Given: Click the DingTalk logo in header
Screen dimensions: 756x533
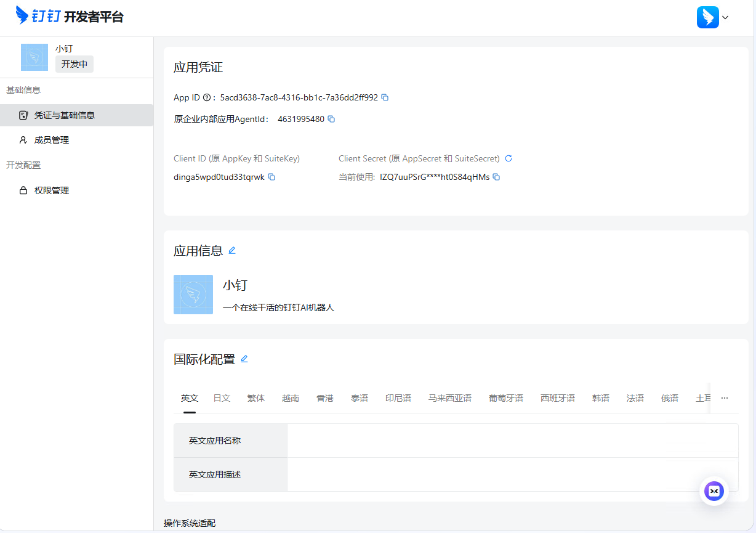Looking at the screenshot, I should [38, 16].
